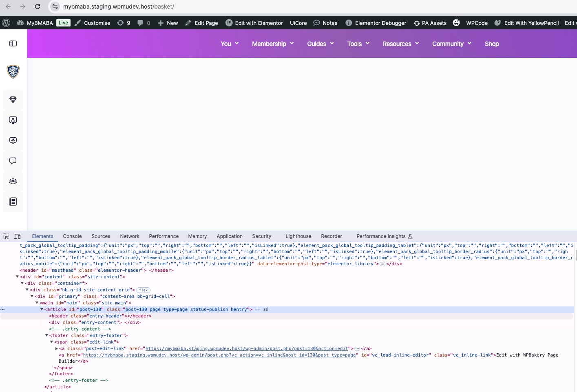Click the shield crest logo in sidebar
Image resolution: width=577 pixels, height=392 pixels.
coord(13,71)
